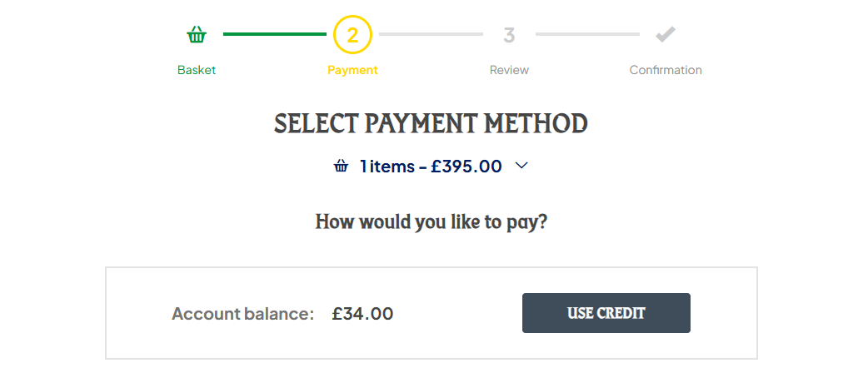
Task: Click the grey progress line before Review
Action: tap(432, 34)
